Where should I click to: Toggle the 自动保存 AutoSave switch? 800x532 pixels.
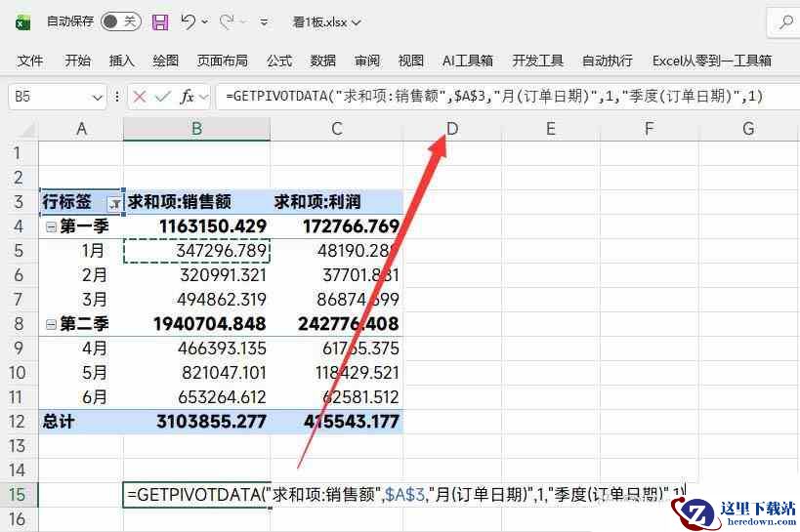coord(120,21)
